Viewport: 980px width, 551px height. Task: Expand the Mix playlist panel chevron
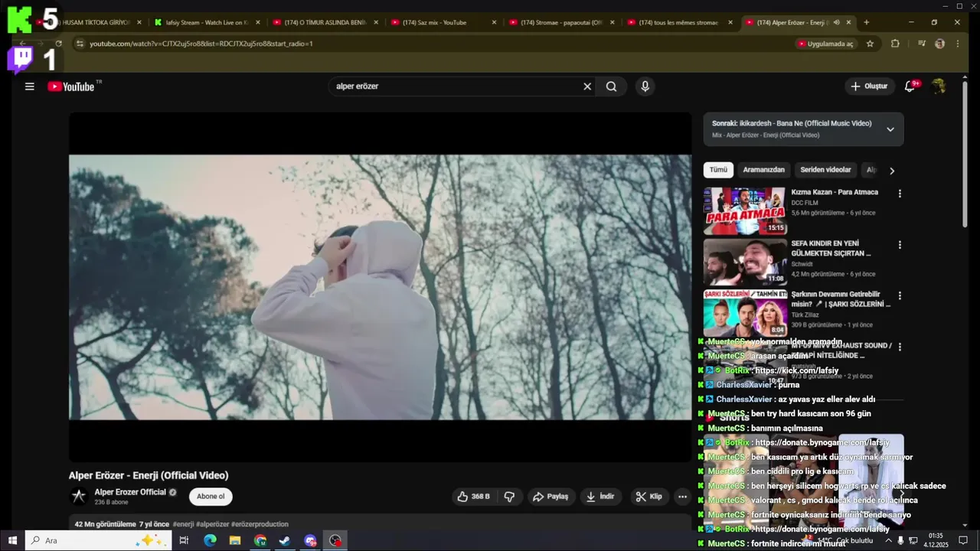[890, 129]
